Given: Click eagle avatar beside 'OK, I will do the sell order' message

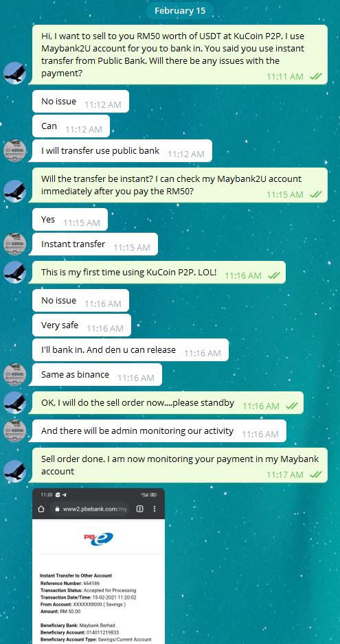Looking at the screenshot, I should click(x=15, y=402).
